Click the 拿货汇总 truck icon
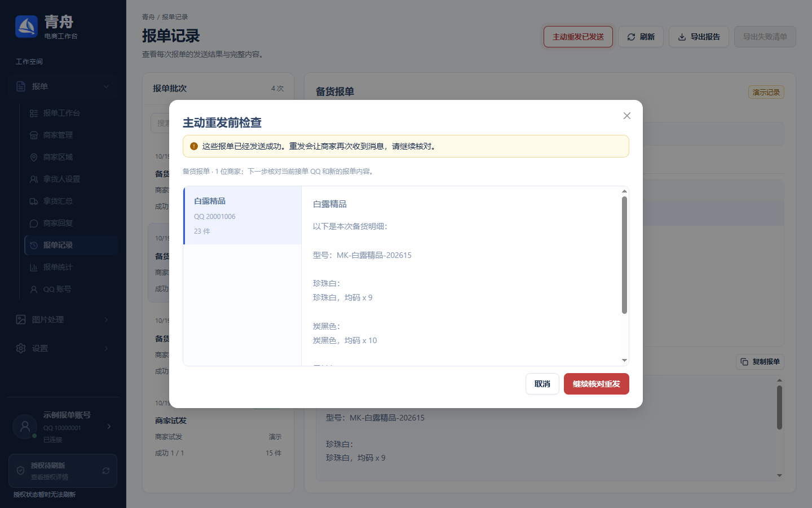 point(34,201)
